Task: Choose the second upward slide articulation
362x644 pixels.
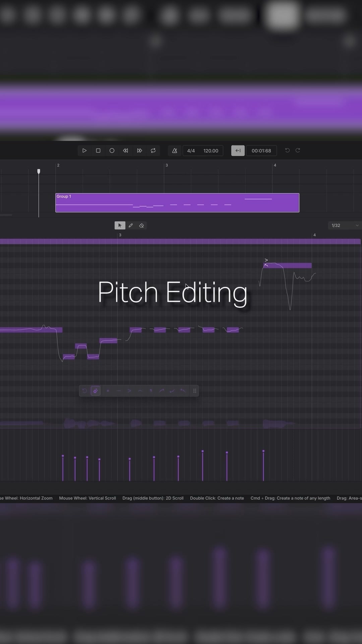Action: point(172,391)
